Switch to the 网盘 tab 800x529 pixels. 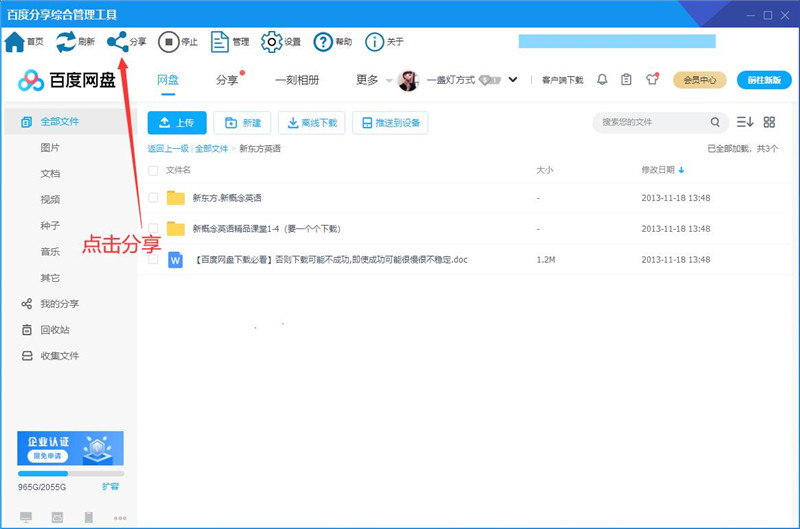pyautogui.click(x=168, y=80)
